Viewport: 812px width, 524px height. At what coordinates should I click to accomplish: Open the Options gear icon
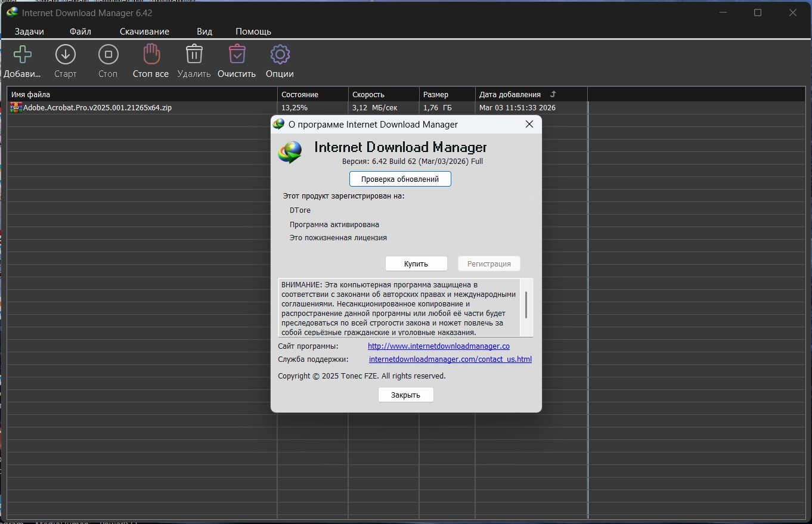click(280, 55)
